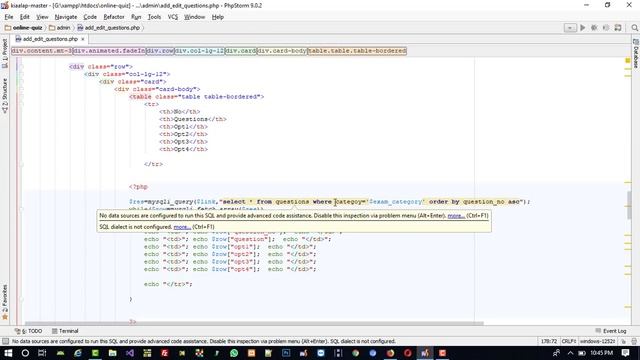The height and width of the screenshot is (360, 640).
Task: Select div.content.mt-3 breadcrumb
Action: 42,51
